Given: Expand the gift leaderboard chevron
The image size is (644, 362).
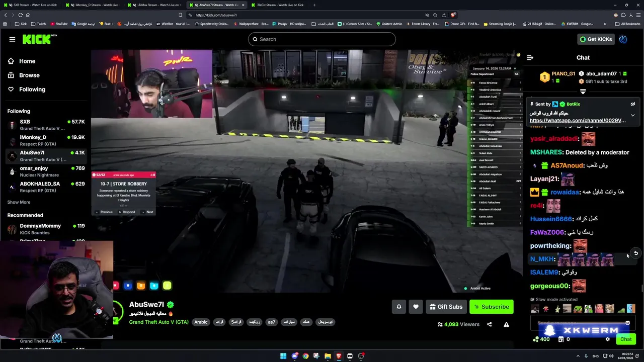Looking at the screenshot, I should pyautogui.click(x=583, y=92).
